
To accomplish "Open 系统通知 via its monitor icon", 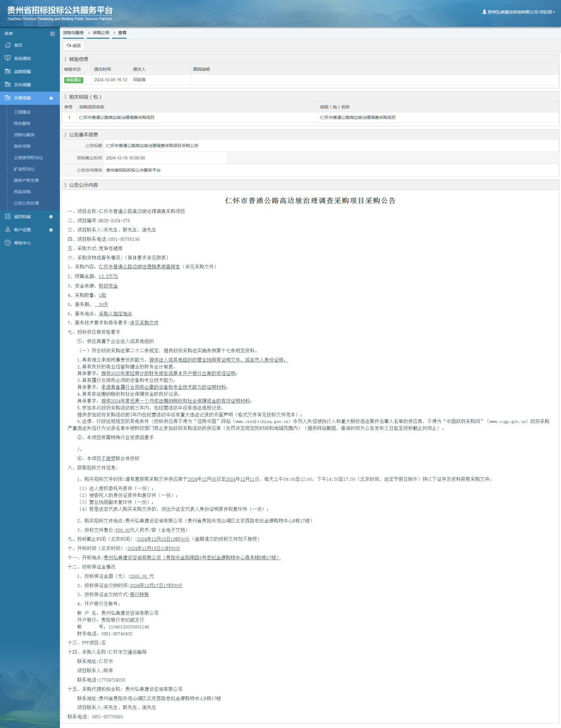I will pyautogui.click(x=7, y=58).
